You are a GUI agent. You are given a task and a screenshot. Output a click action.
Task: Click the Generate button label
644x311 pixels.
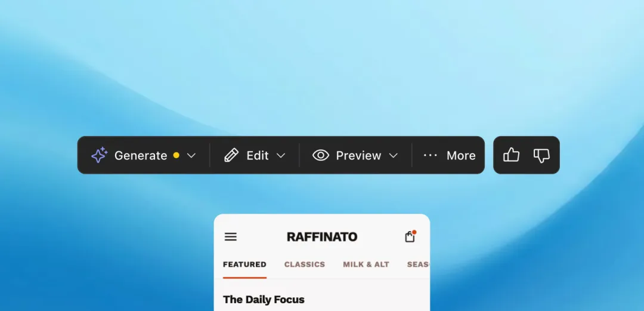coord(141,155)
